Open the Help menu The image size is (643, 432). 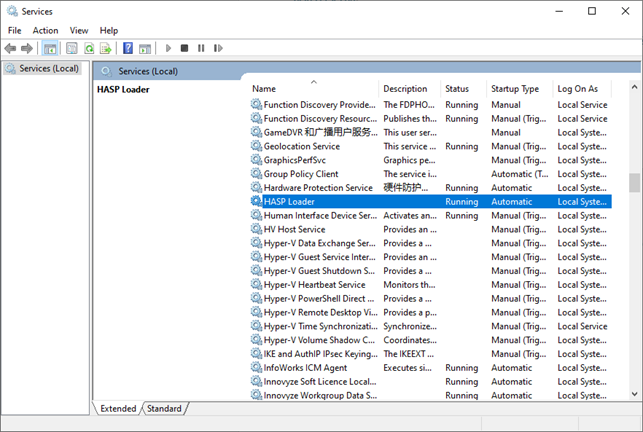pos(109,30)
